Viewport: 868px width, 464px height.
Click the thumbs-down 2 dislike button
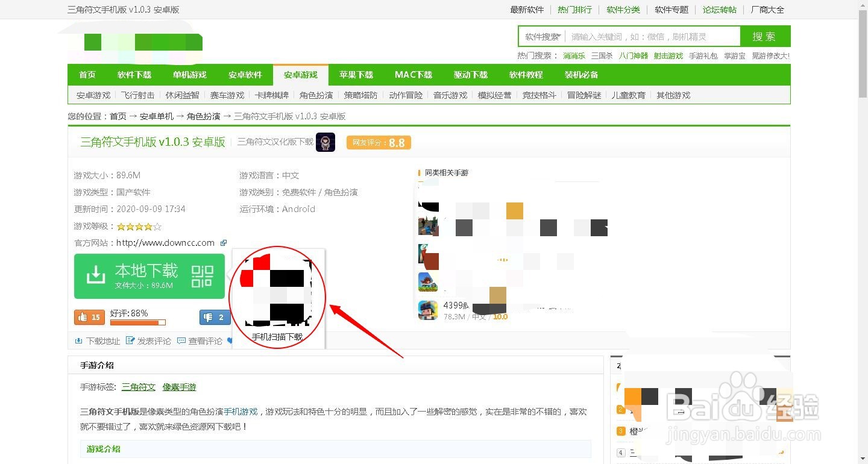pyautogui.click(x=215, y=317)
